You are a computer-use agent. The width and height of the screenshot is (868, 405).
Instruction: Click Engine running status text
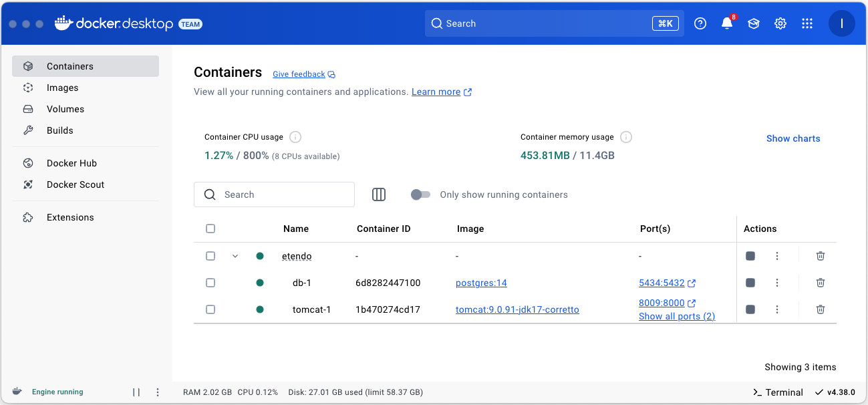[x=57, y=392]
